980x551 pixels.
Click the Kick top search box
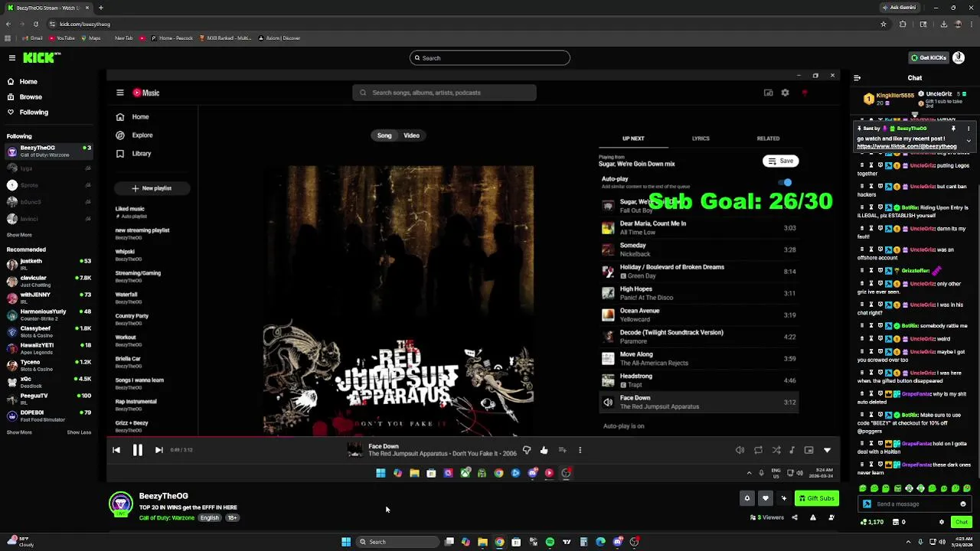point(490,58)
